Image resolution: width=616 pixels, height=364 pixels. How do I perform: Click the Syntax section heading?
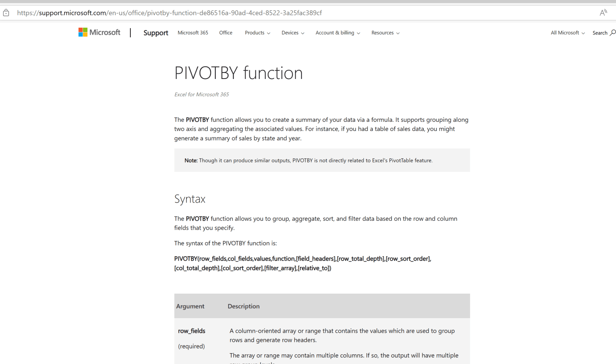click(x=190, y=198)
